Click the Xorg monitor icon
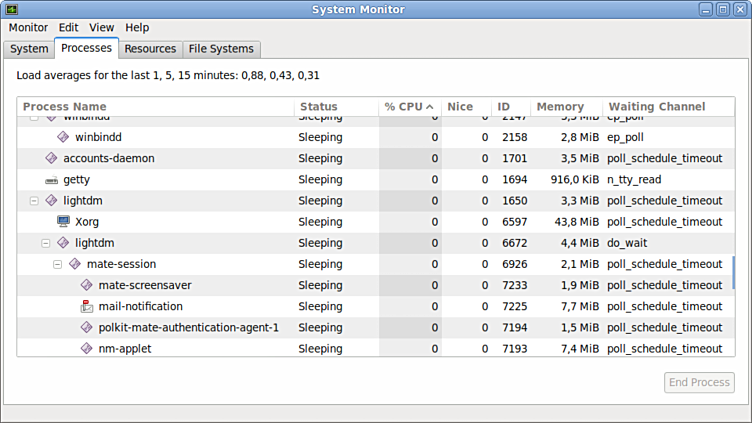 (63, 222)
